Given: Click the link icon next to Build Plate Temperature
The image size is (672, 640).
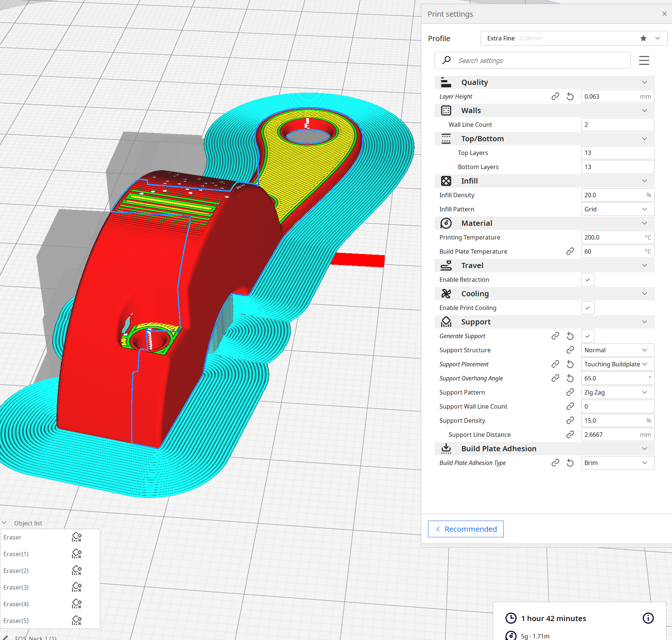Looking at the screenshot, I should click(570, 251).
